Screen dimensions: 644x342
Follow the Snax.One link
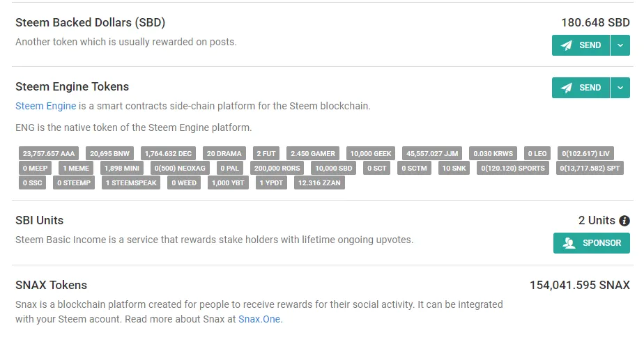(260, 320)
